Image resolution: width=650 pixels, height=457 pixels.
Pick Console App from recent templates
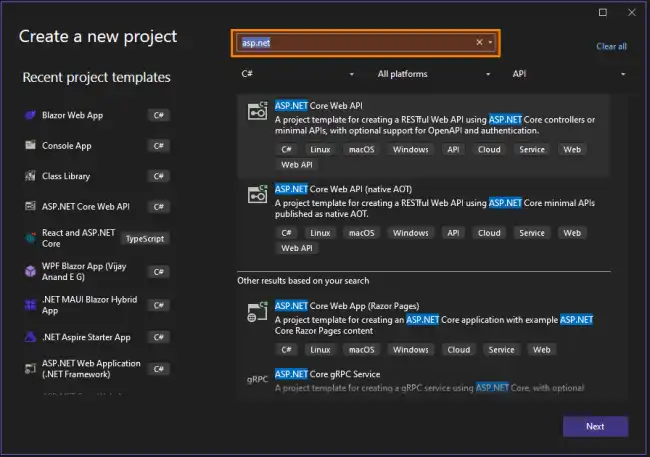tap(97, 146)
